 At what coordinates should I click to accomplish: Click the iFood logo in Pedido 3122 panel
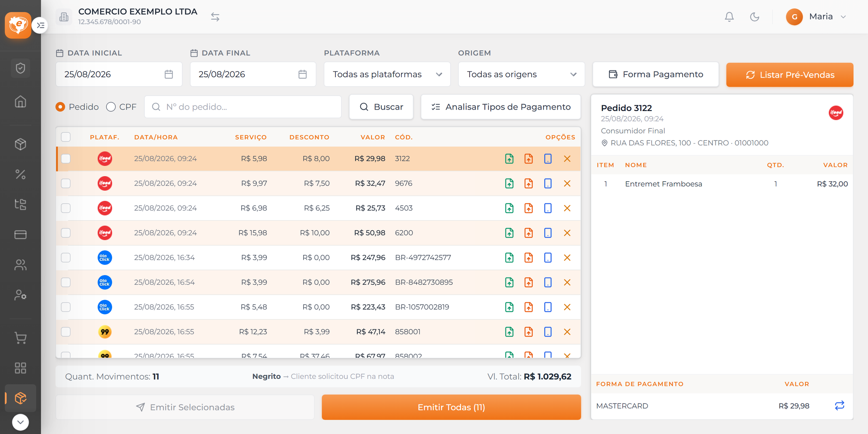click(836, 113)
